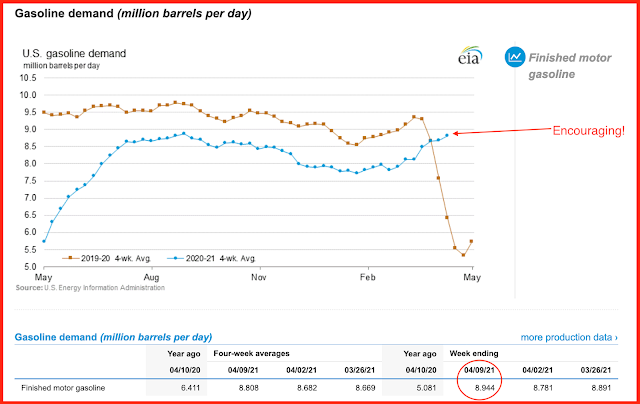
Task: Click the 'Feb' x-axis label
Action: point(367,277)
